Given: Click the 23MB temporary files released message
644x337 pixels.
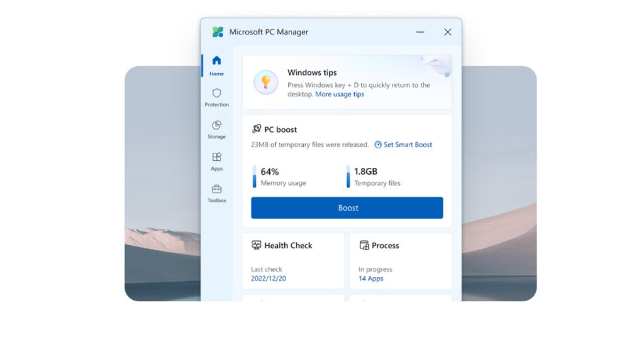Looking at the screenshot, I should pyautogui.click(x=309, y=145).
